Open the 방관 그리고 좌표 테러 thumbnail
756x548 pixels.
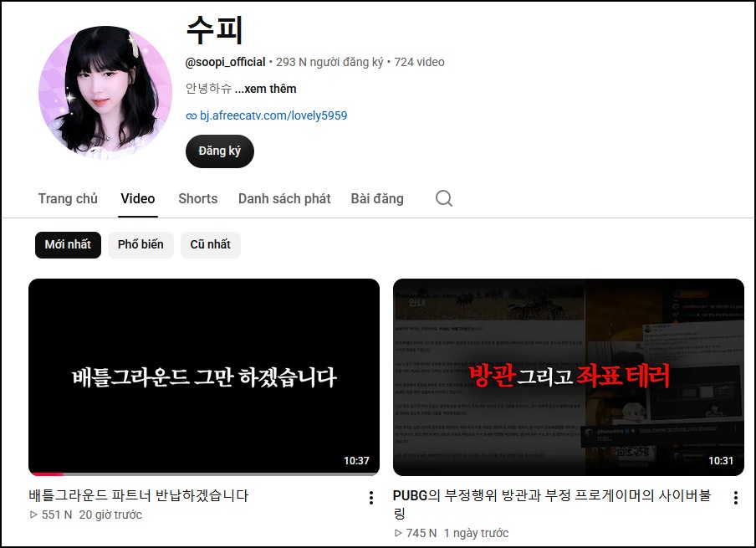569,377
